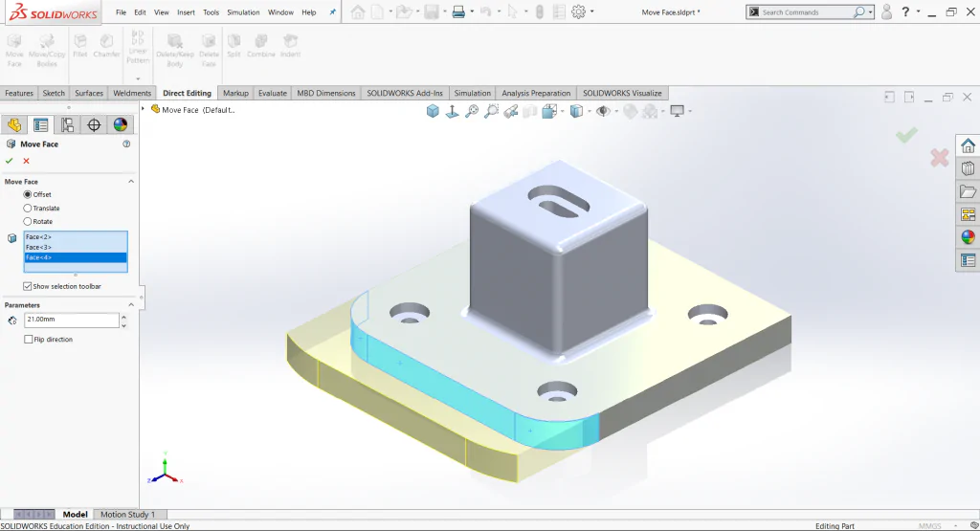This screenshot has height=531, width=980.
Task: Click the Display Style cube icon
Action: pos(576,111)
